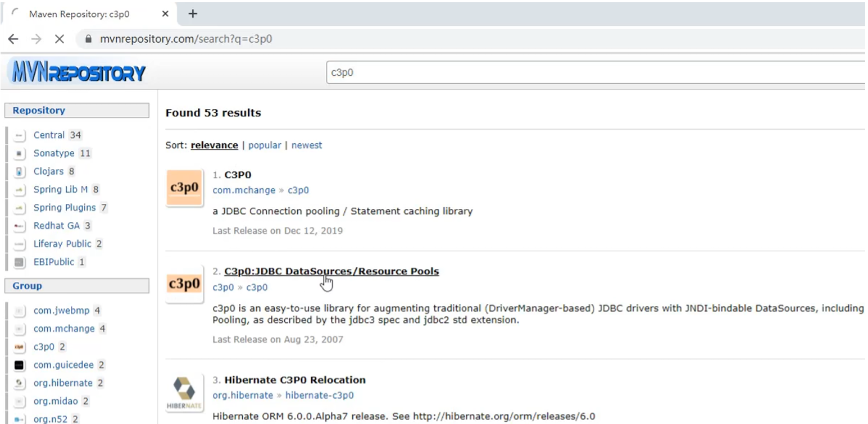
Task: Click the Spring Lib M repository icon
Action: click(x=20, y=190)
